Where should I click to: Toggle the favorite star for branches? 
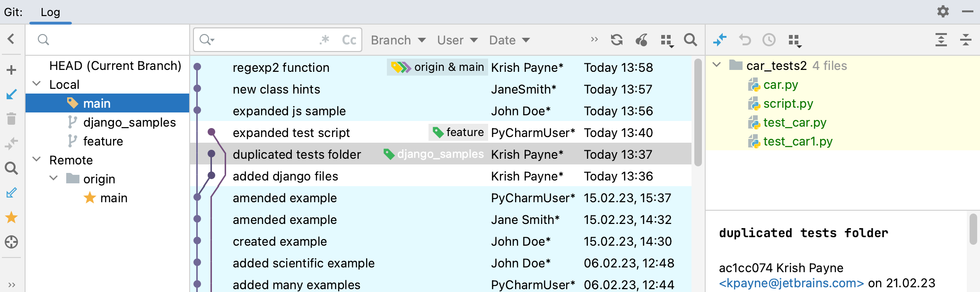pyautogui.click(x=11, y=217)
